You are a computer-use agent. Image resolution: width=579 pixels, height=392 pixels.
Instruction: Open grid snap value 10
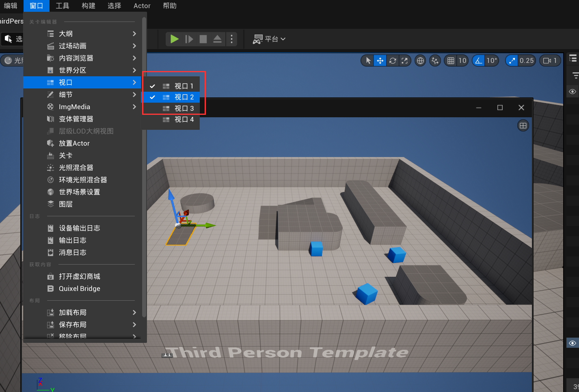(x=462, y=60)
